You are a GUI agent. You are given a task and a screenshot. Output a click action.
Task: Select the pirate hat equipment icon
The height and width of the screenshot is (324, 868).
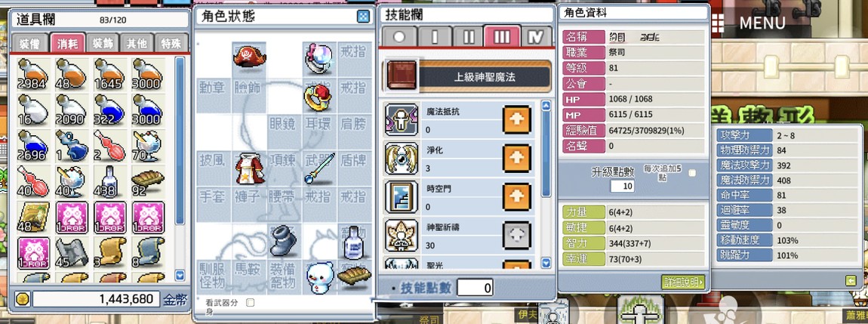tap(249, 57)
